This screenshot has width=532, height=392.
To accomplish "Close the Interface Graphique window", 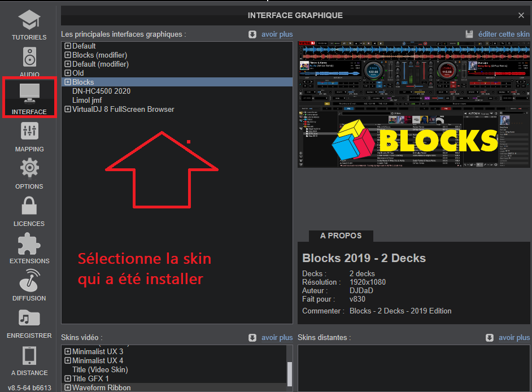I will click(521, 15).
